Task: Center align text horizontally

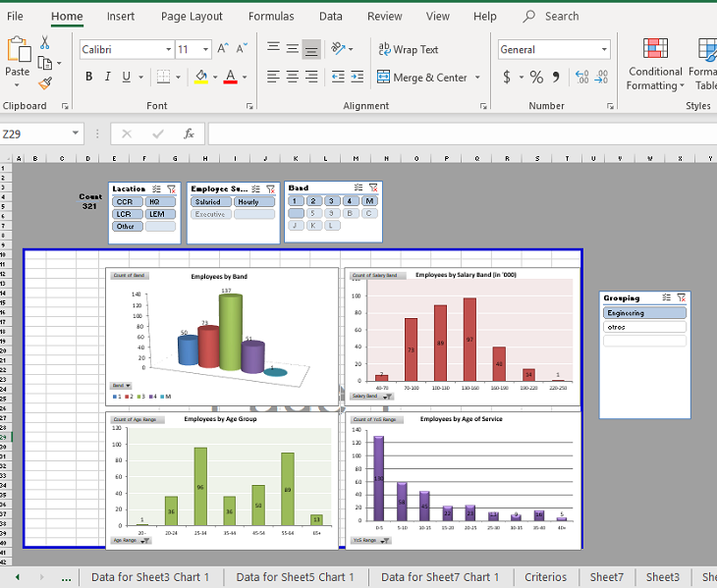Action: click(292, 77)
